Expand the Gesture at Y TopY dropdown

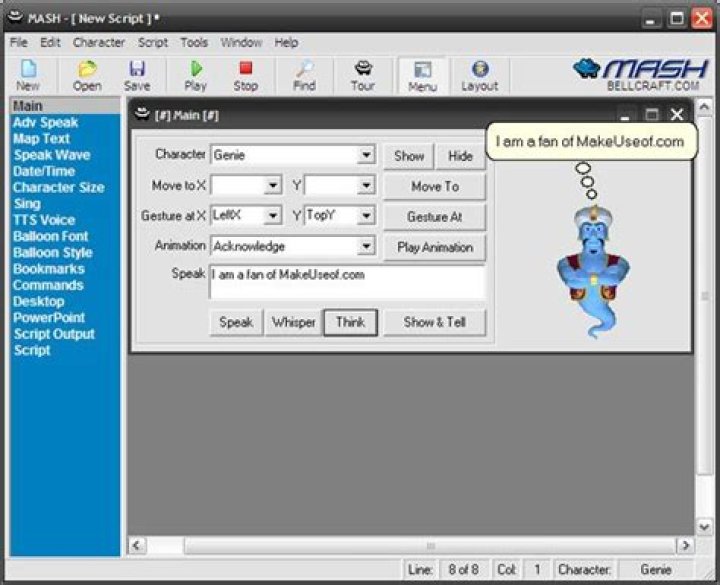(x=366, y=215)
